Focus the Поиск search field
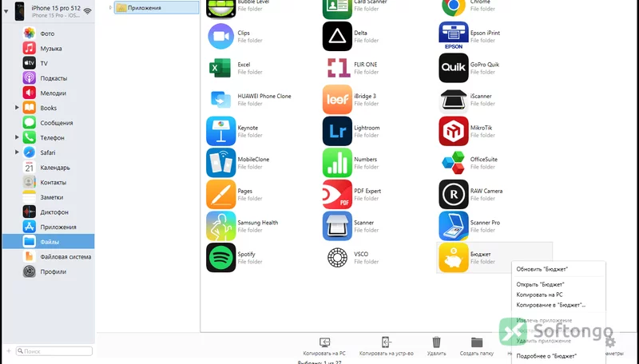The image size is (639, 364). [x=54, y=351]
